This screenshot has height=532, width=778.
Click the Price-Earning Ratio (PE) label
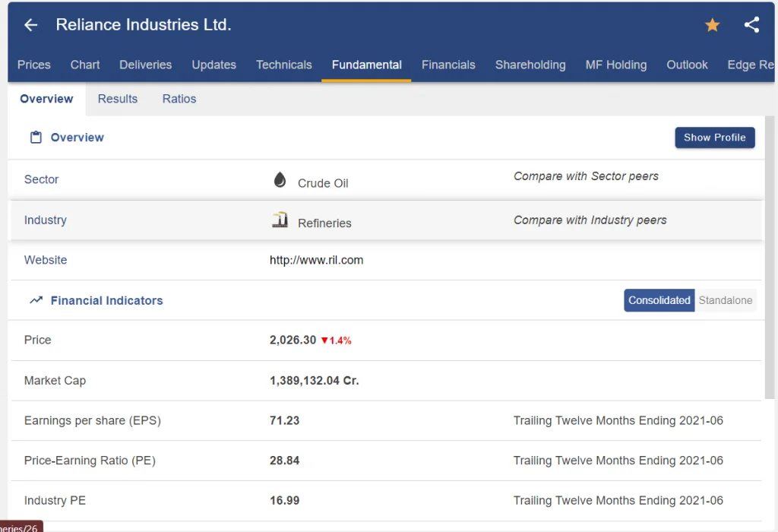tap(90, 461)
